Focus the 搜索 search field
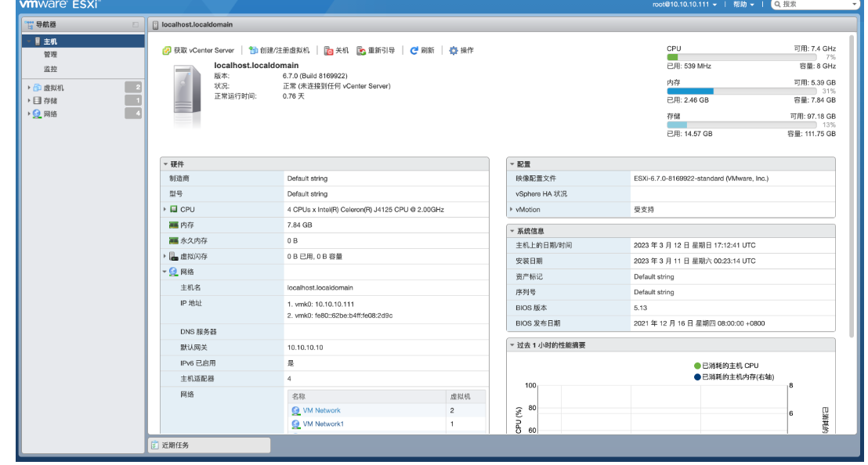This screenshot has width=868, height=465. [816, 5]
